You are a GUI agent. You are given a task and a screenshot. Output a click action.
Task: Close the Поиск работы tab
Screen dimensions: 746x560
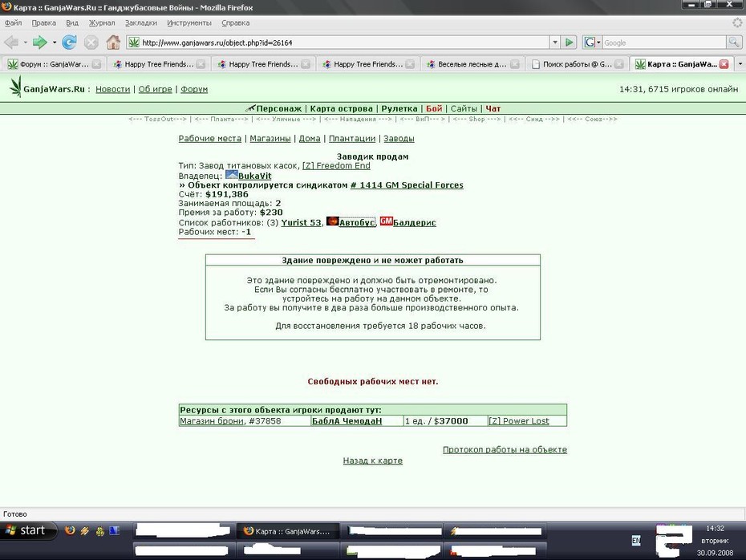(619, 64)
